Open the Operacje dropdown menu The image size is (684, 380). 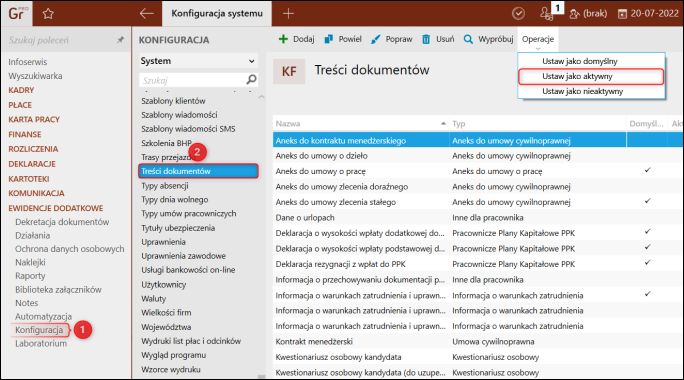click(x=538, y=40)
